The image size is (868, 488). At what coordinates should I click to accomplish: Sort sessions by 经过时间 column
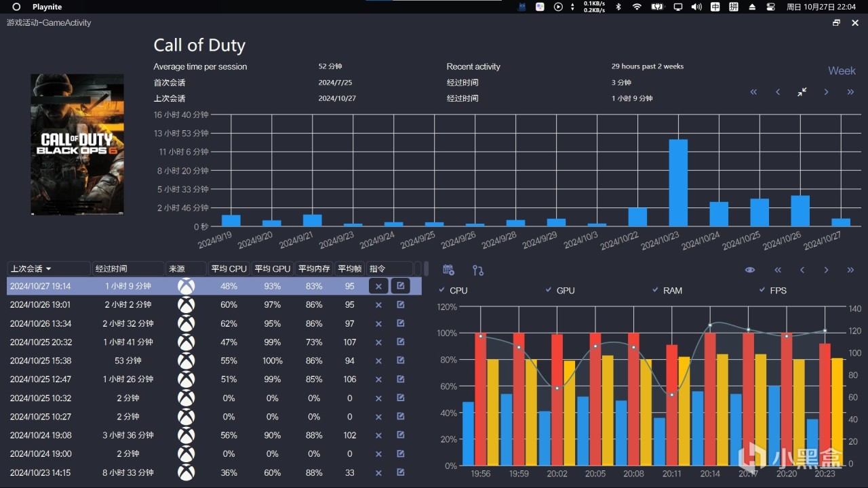(128, 269)
